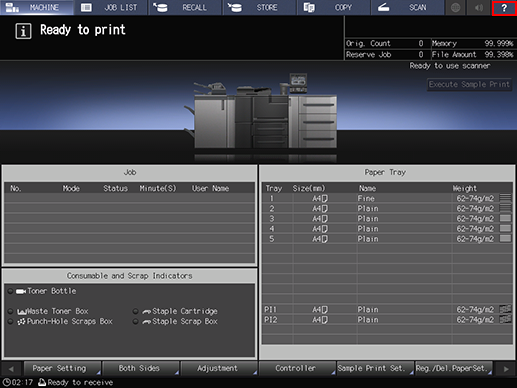Click the globe network icon

(x=456, y=8)
